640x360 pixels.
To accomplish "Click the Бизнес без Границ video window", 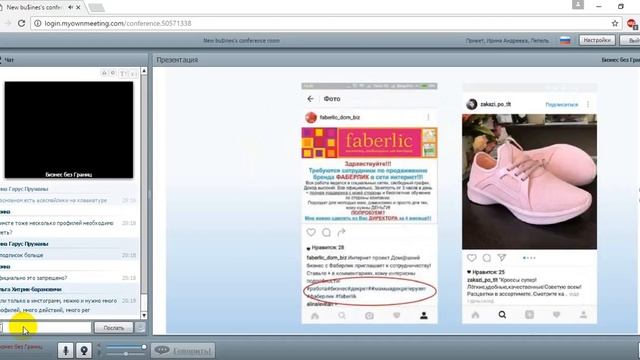I will 69,129.
